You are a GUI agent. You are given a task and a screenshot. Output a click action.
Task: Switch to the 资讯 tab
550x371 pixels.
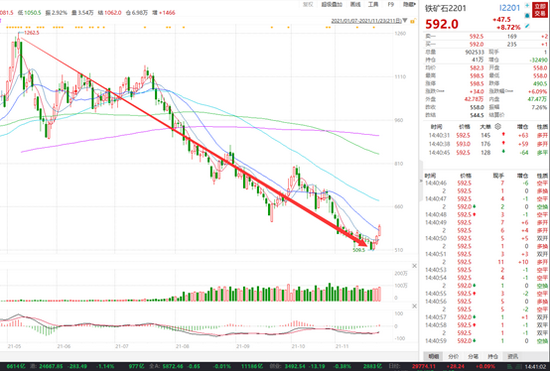pos(512,356)
